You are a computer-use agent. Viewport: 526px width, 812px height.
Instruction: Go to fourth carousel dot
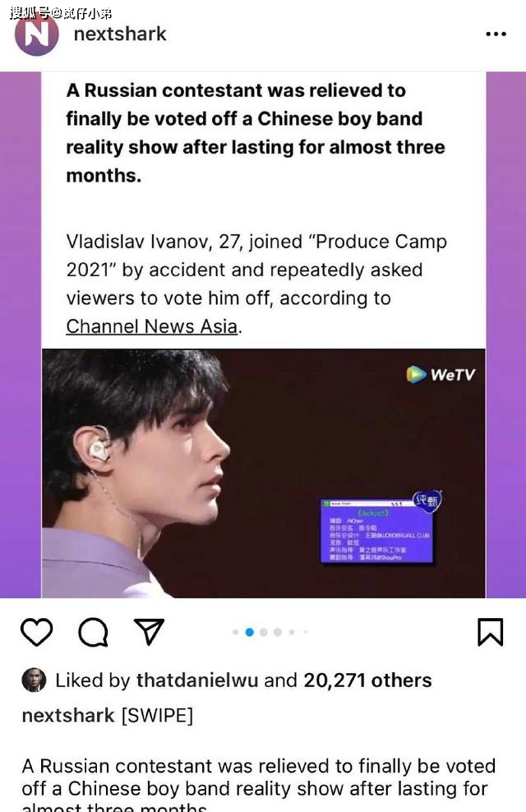[x=278, y=632]
